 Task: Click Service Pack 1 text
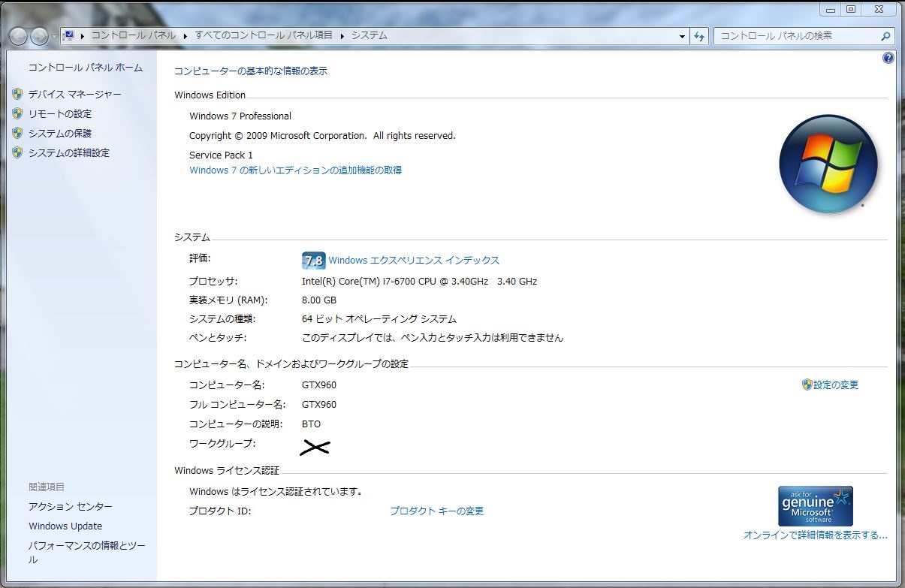221,155
